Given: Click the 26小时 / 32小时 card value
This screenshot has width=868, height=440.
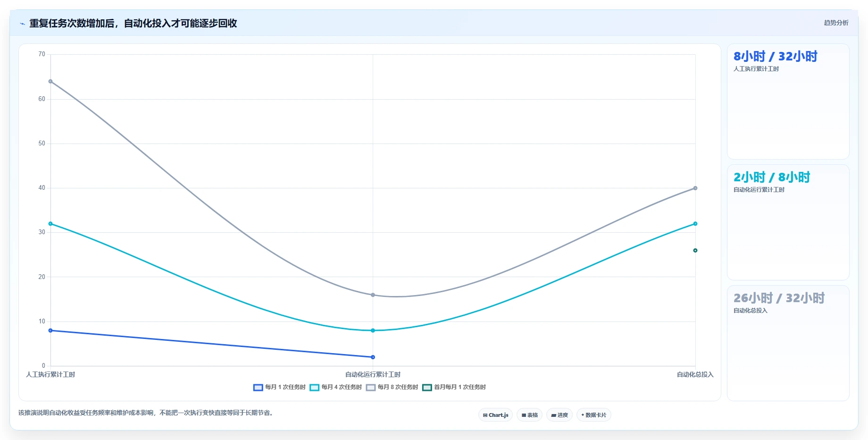Looking at the screenshot, I should pos(779,298).
